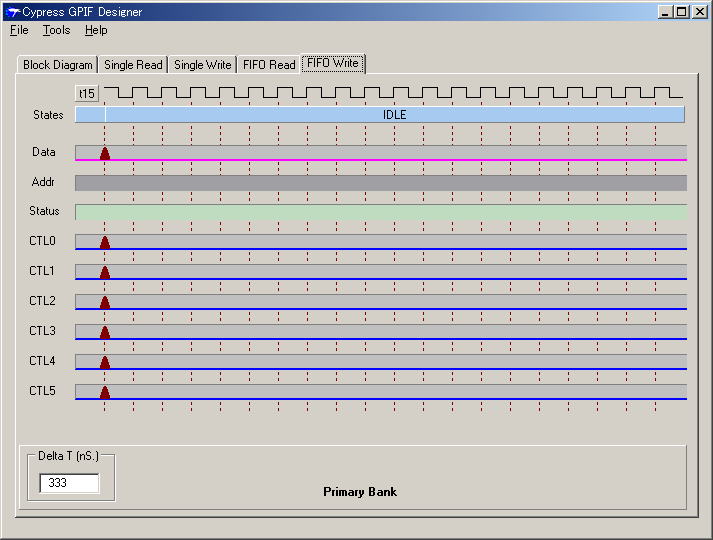Click the Delta T input field

coord(69,483)
